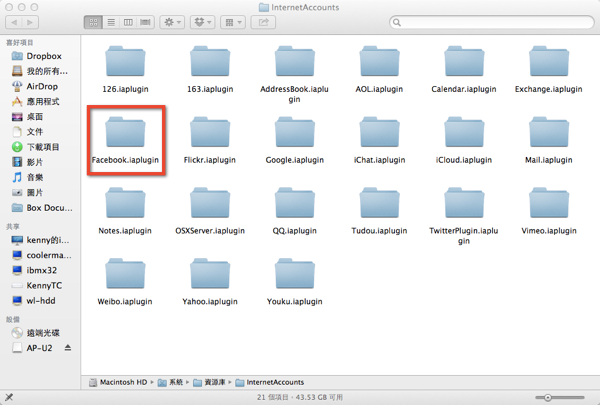The image size is (600, 405).
Task: Select the AOL.iaplugin folder icon
Action: [379, 61]
